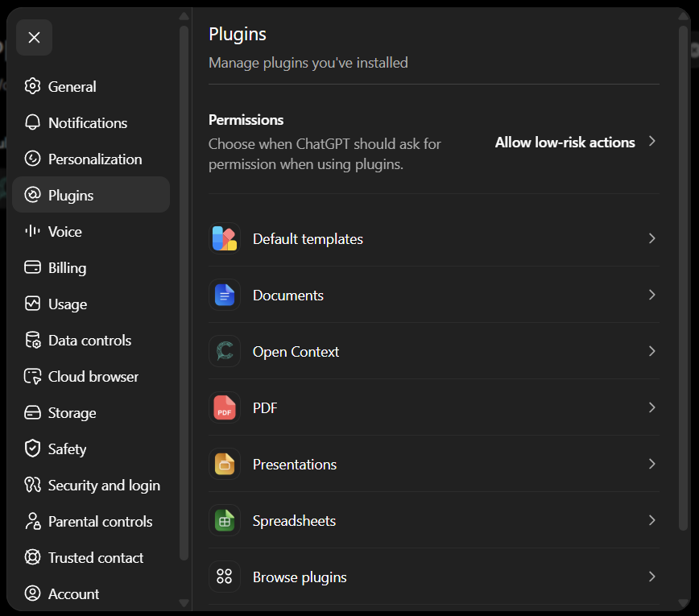Click the Security and login key icon

click(x=32, y=485)
